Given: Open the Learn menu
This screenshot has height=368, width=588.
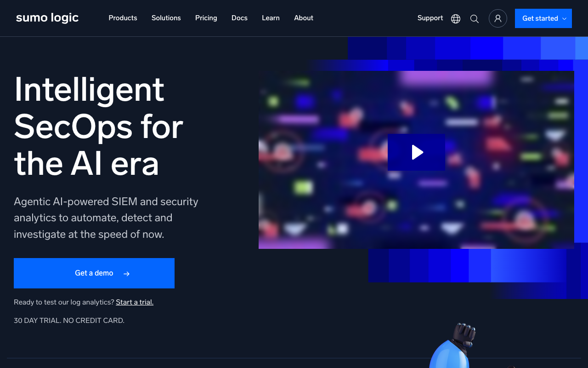Looking at the screenshot, I should pos(271,18).
